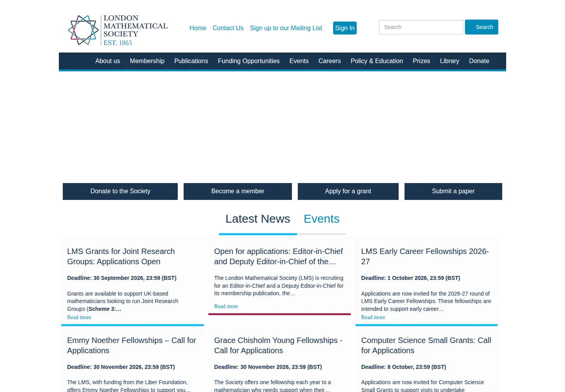The height and width of the screenshot is (392, 565).
Task: Click the blue Search button
Action: (x=482, y=27)
